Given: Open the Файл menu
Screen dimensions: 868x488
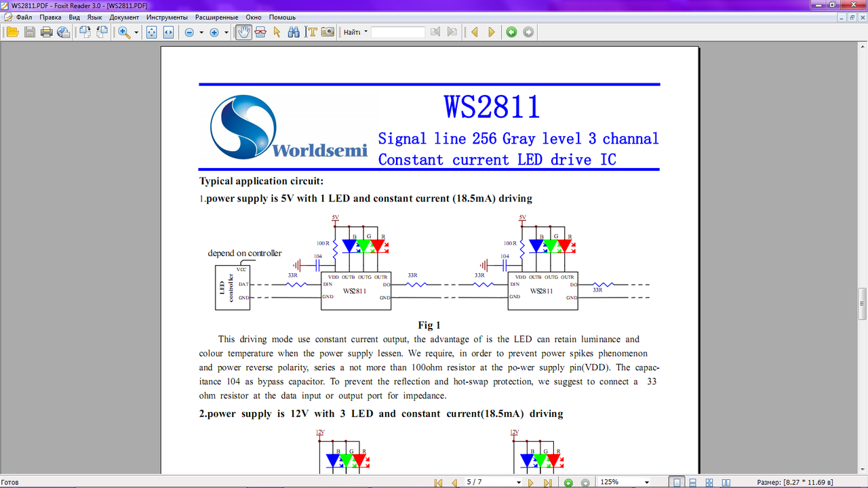Looking at the screenshot, I should pos(24,17).
